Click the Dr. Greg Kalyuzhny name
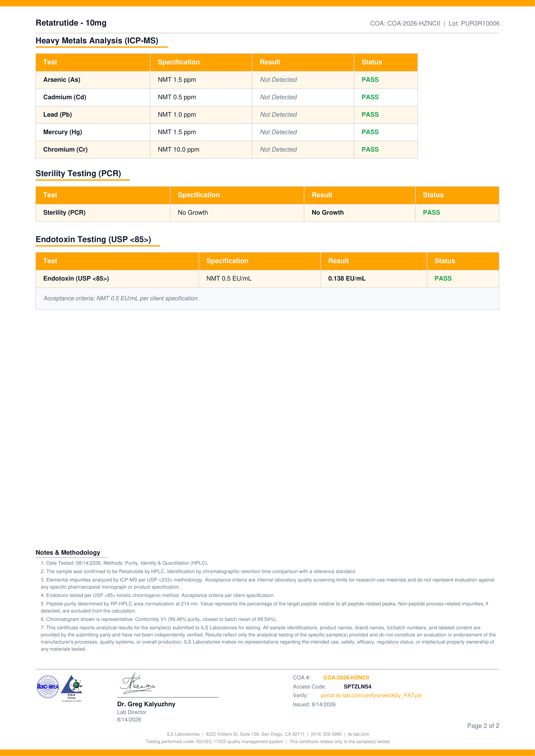Screen dimensions: 535x756 pos(146,704)
